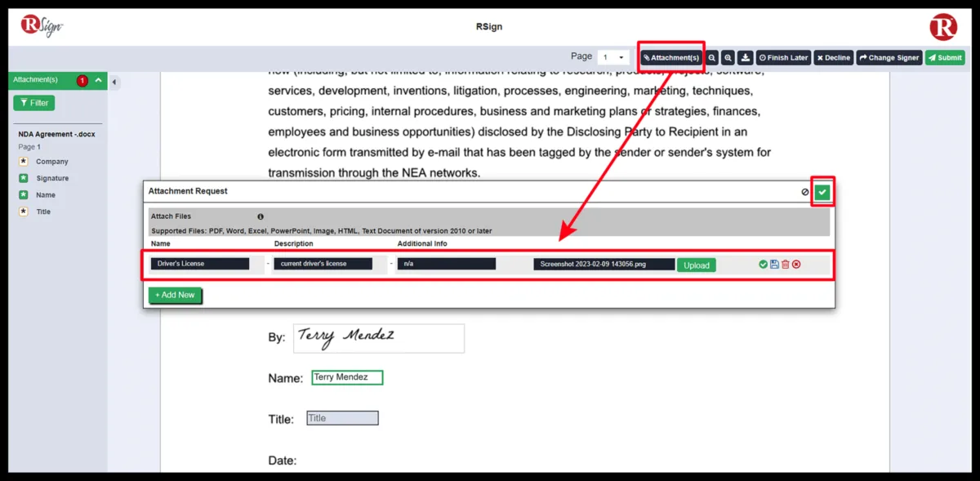Image resolution: width=980 pixels, height=481 pixels.
Task: Click the RSign logo at top left
Action: pyautogui.click(x=42, y=25)
